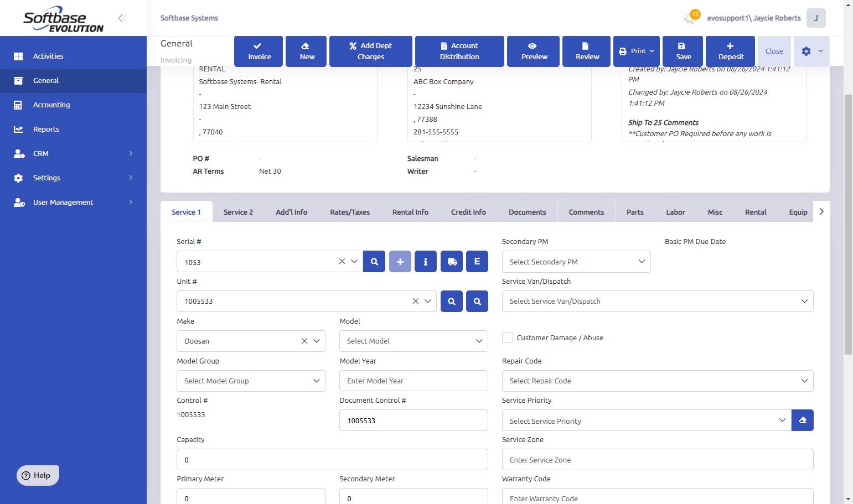Click the Primary Meter input field

(x=251, y=497)
